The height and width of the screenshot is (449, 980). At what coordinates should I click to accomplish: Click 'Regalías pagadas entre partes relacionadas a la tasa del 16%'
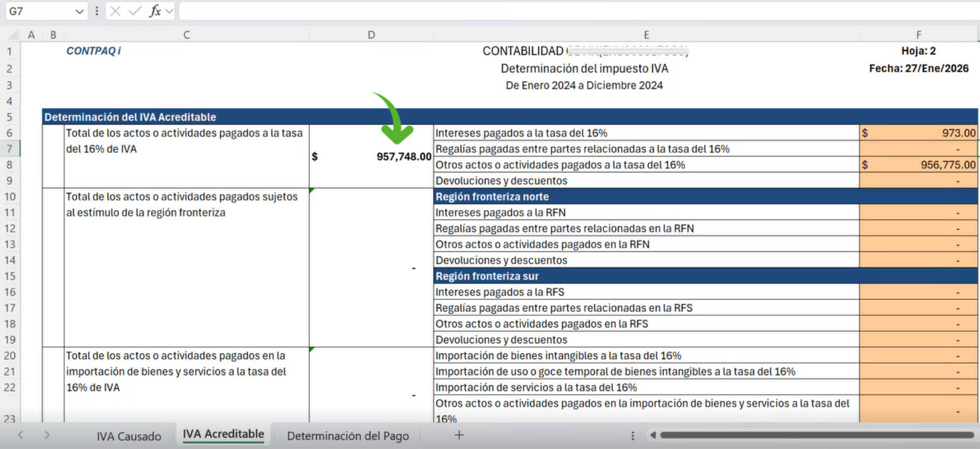[582, 149]
